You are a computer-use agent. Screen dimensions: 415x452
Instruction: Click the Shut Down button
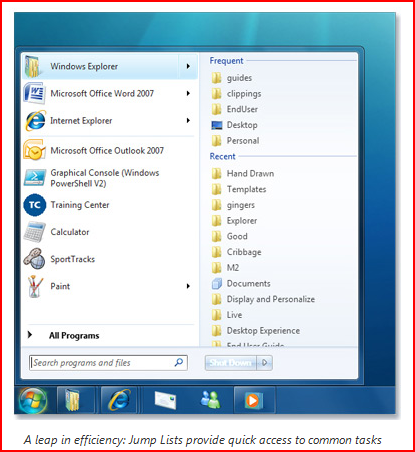pyautogui.click(x=231, y=363)
